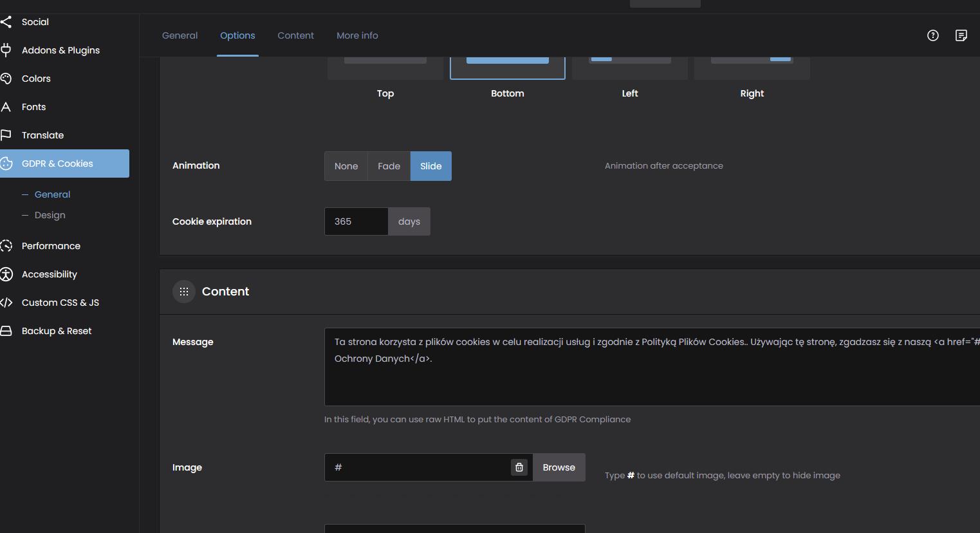Click the Colors palette icon
This screenshot has height=533, width=980.
6,79
